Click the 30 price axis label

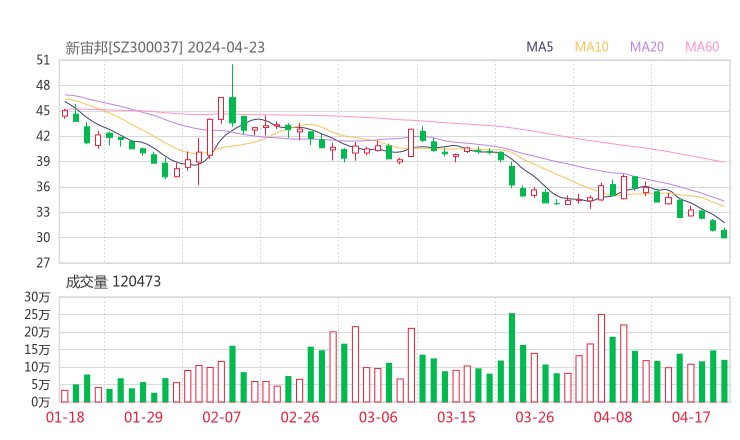43,238
